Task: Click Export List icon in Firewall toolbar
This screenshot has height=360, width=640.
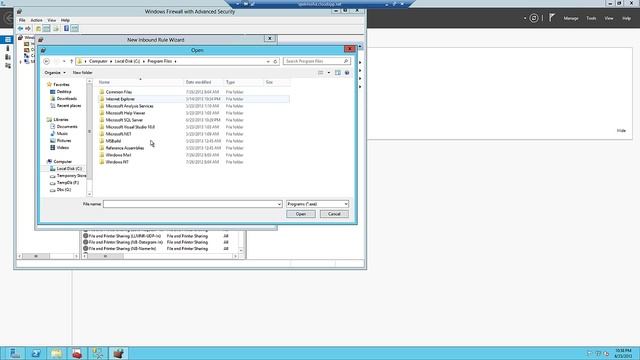Action: (x=56, y=29)
